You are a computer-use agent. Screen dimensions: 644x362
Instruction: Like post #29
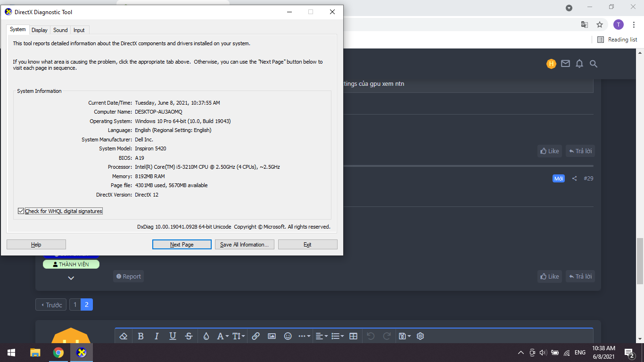(550, 276)
